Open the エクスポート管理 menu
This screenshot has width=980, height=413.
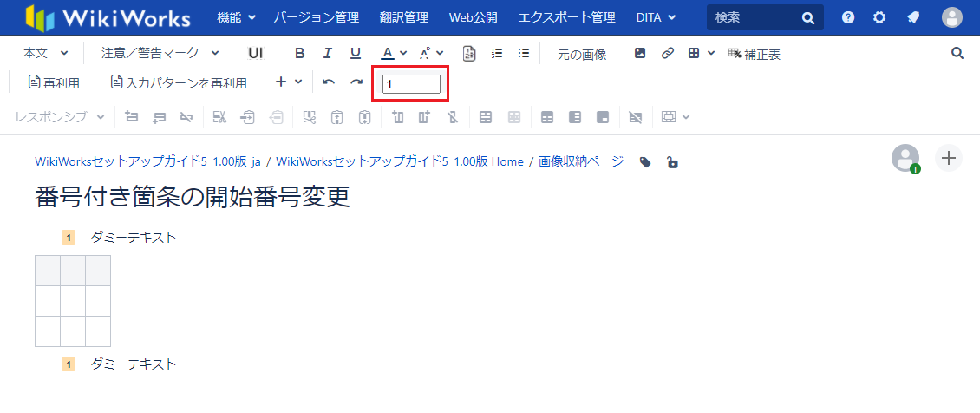[x=566, y=17]
